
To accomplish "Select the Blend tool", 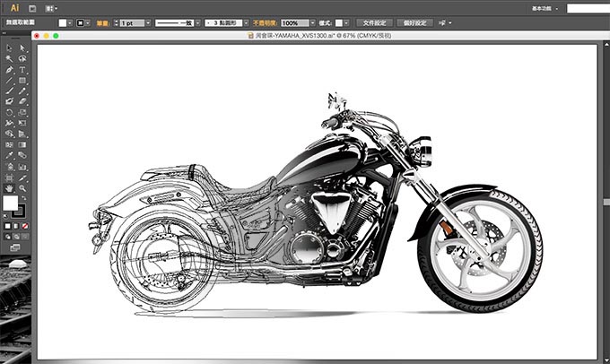I will (x=22, y=156).
